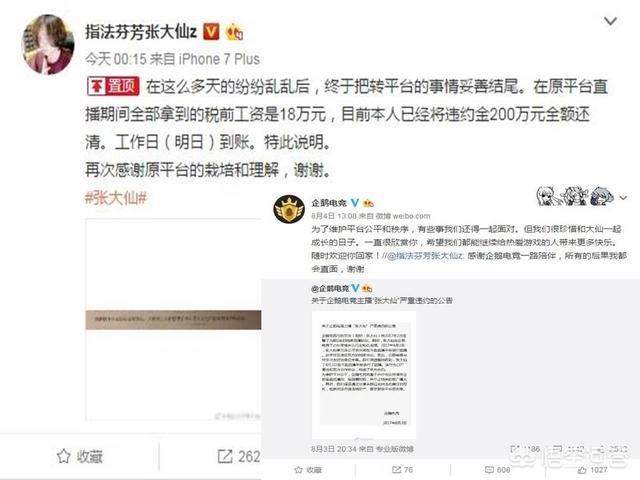This screenshot has width=640, height=480.
Task: Open 指法芬芳张大仙z profile avatar
Action: click(x=48, y=45)
